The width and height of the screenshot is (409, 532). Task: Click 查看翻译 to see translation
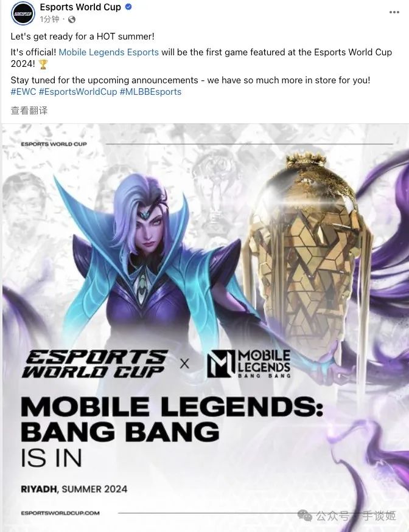(29, 111)
